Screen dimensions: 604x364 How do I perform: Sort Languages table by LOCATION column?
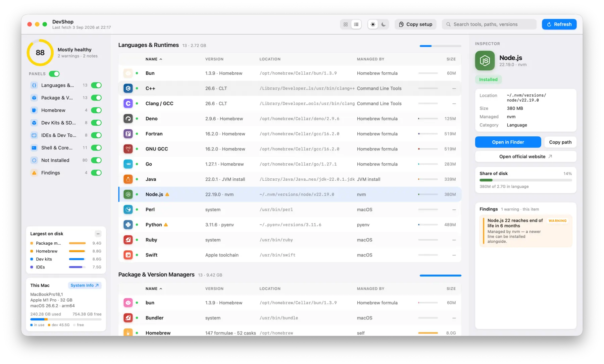[x=270, y=59]
